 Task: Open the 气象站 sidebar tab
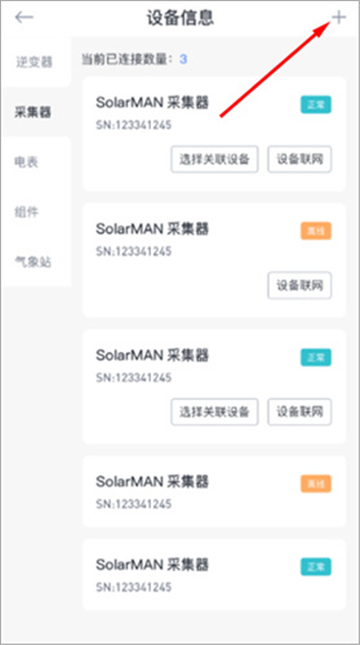point(34,262)
